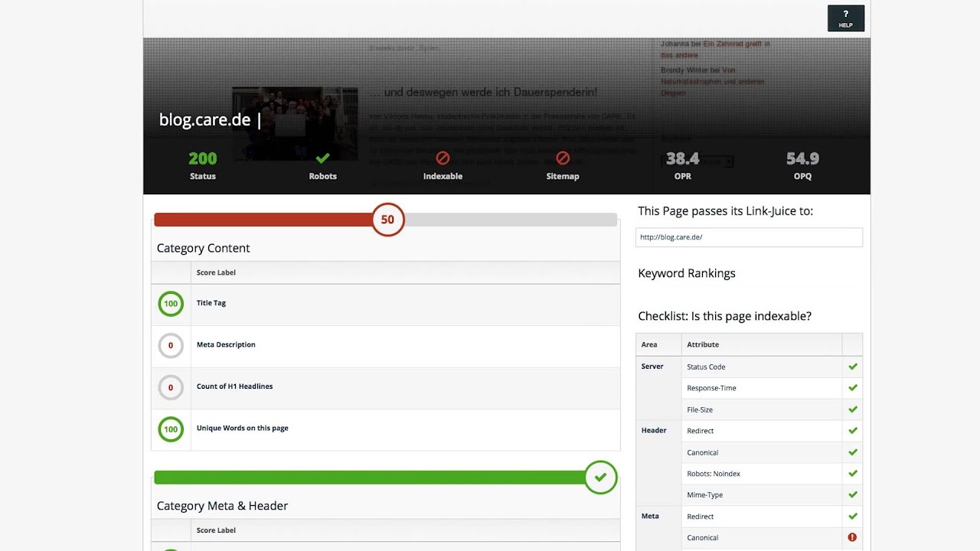
Task: Click the Attribute column header
Action: [703, 344]
